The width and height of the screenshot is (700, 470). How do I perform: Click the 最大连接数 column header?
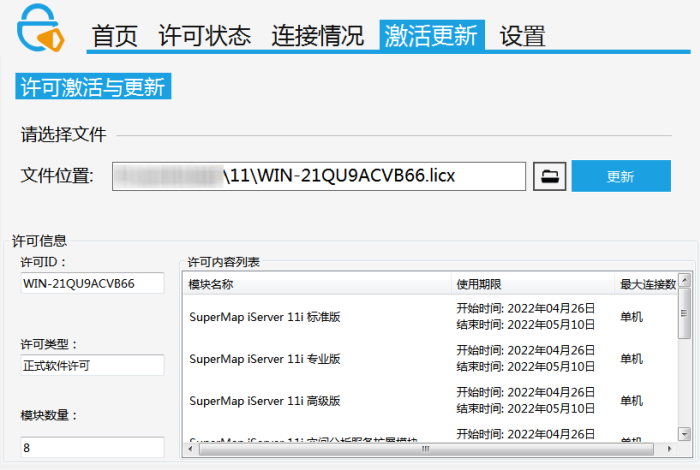(x=646, y=284)
